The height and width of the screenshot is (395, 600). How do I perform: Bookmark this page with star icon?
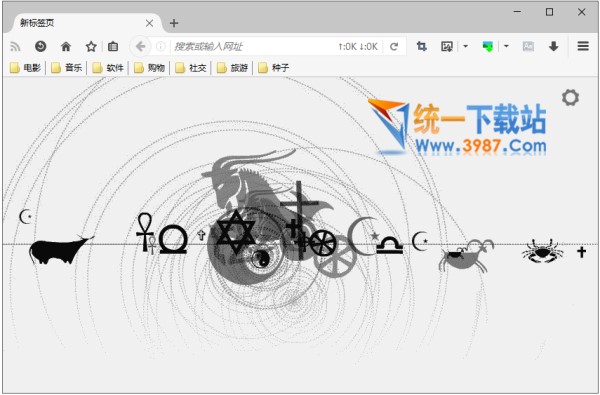coord(91,47)
